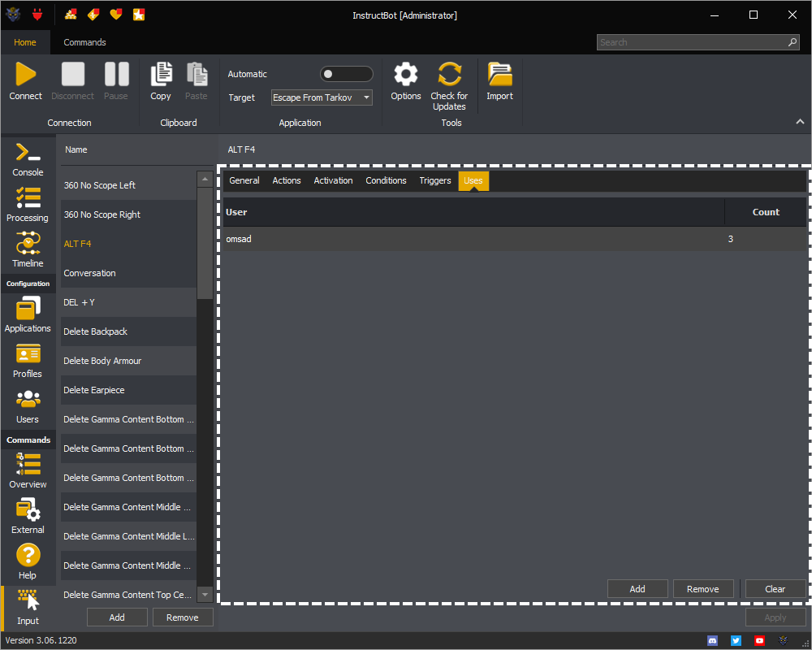Click Add in the Uses panel

point(637,589)
